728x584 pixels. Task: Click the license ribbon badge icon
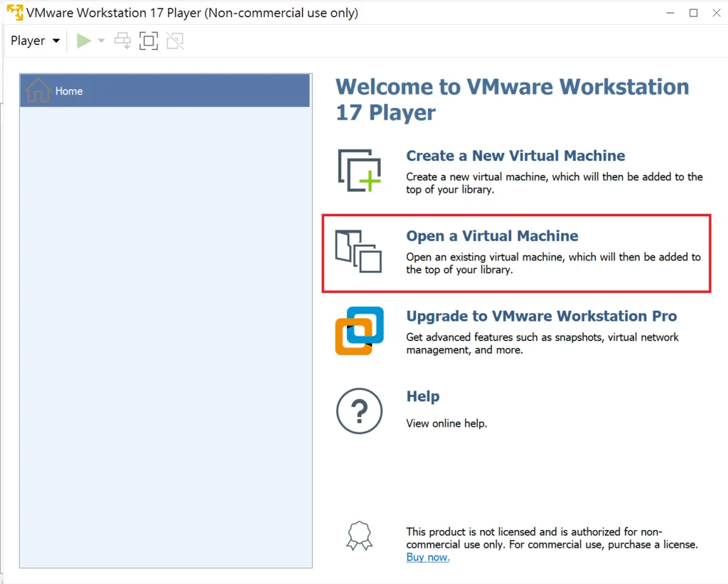tap(359, 536)
